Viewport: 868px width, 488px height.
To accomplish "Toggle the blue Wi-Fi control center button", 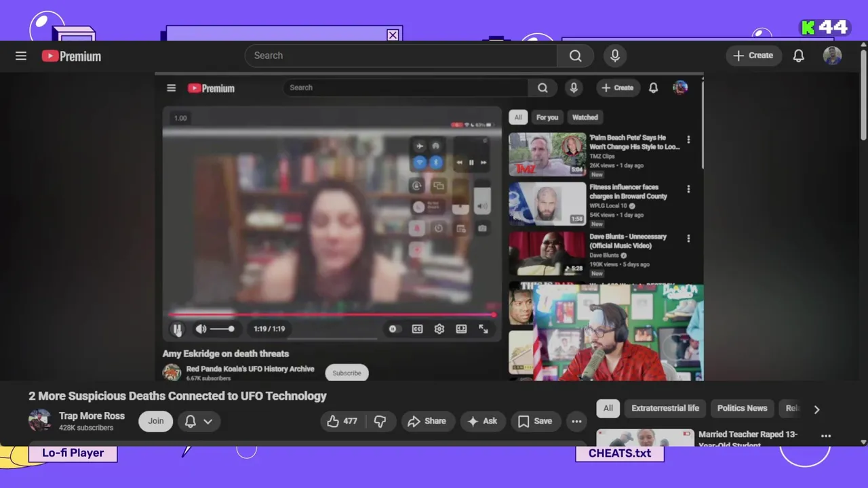I will [419, 163].
